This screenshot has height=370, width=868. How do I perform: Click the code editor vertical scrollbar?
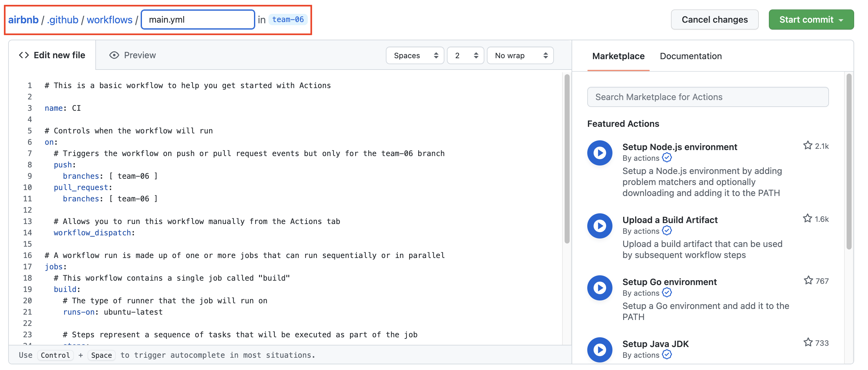pos(567,158)
